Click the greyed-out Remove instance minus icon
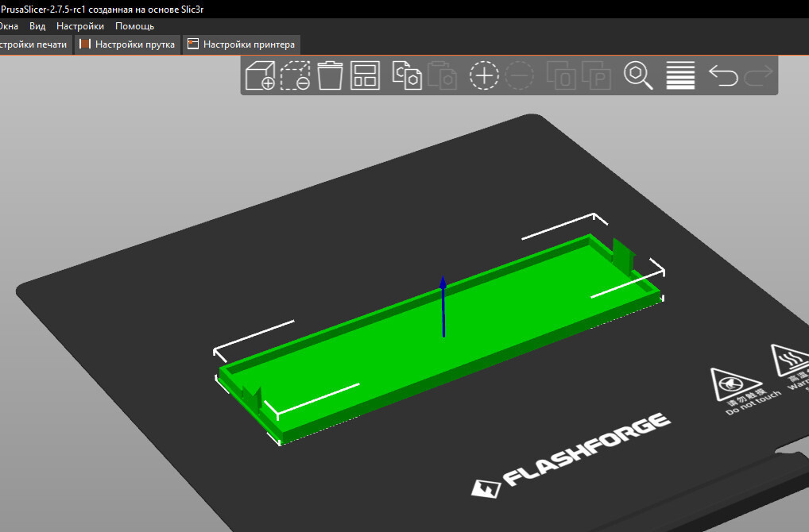Image resolution: width=809 pixels, height=532 pixels. [519, 75]
